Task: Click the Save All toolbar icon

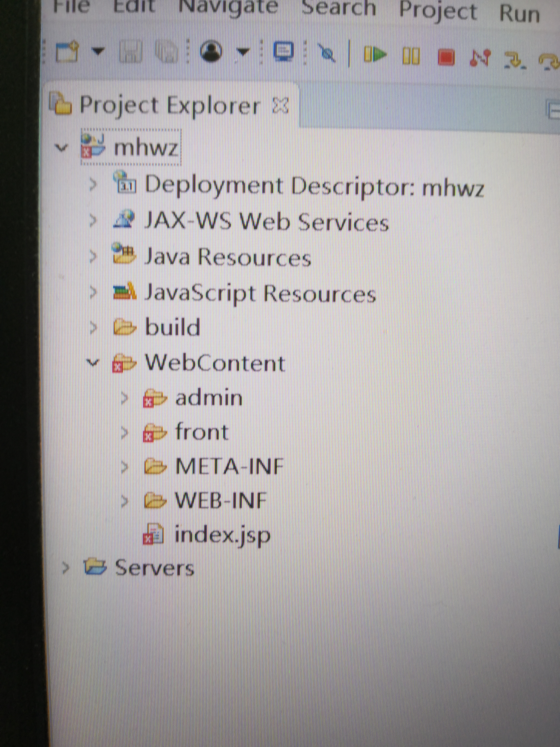Action: click(x=166, y=52)
